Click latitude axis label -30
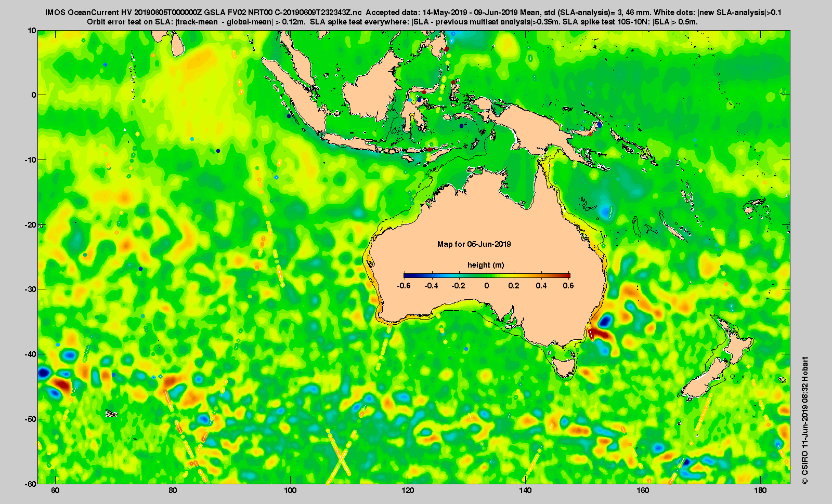832x504 pixels. (30, 289)
